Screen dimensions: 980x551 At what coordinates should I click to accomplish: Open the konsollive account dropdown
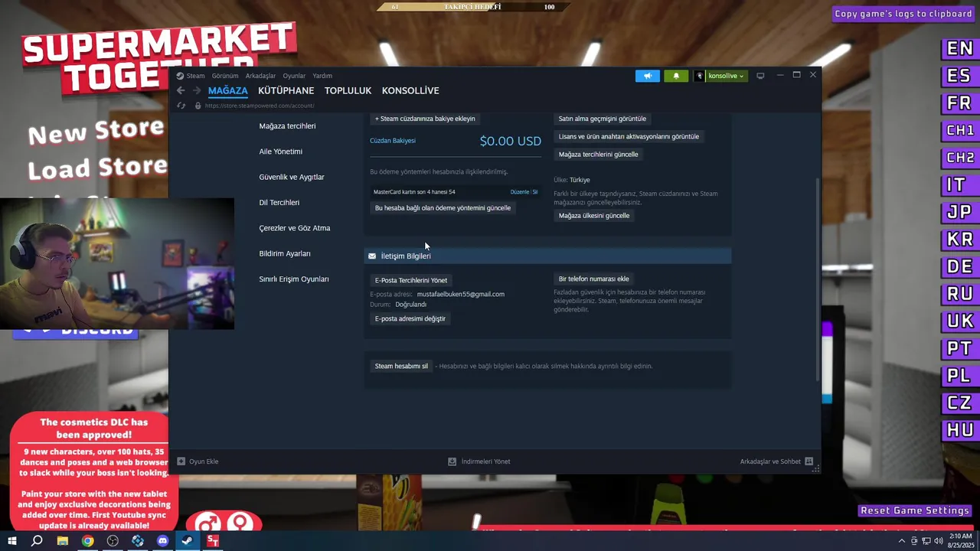pos(720,76)
